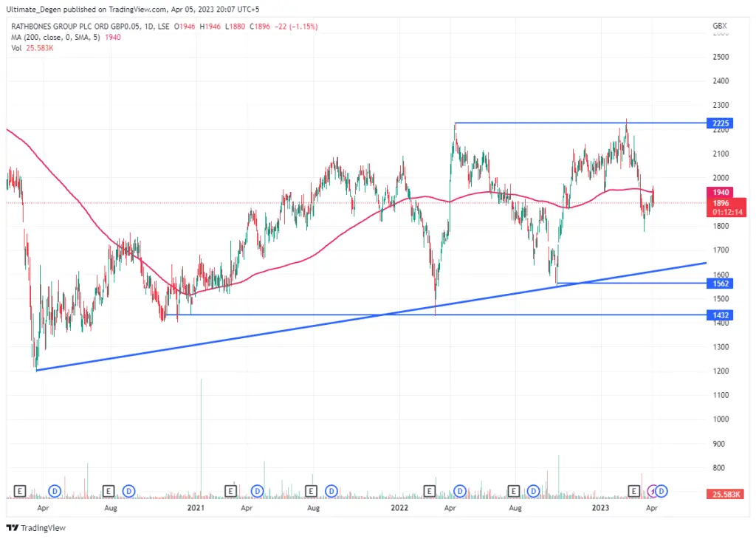Click the −22 (−1.15%) change value
Image resolution: width=756 pixels, height=539 pixels.
pyautogui.click(x=296, y=27)
